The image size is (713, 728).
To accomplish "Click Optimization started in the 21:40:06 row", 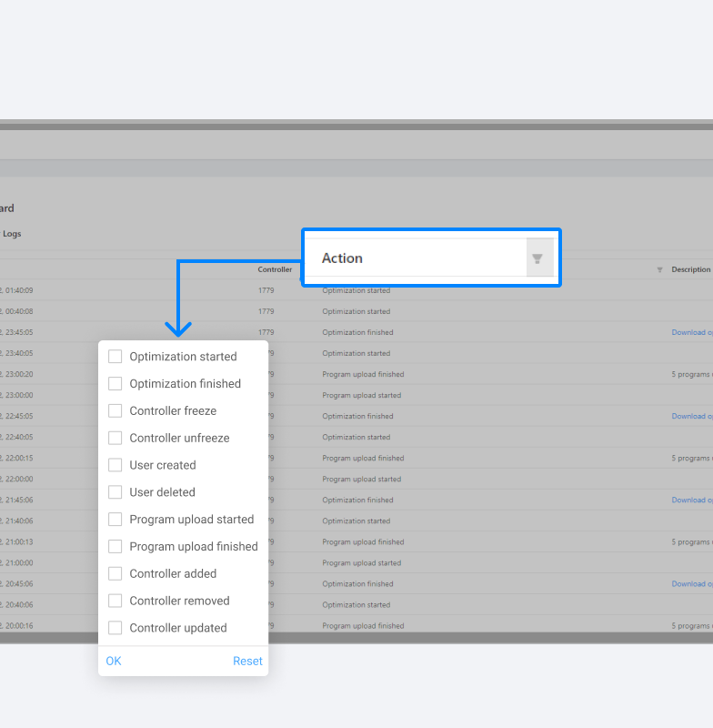I will pos(356,521).
